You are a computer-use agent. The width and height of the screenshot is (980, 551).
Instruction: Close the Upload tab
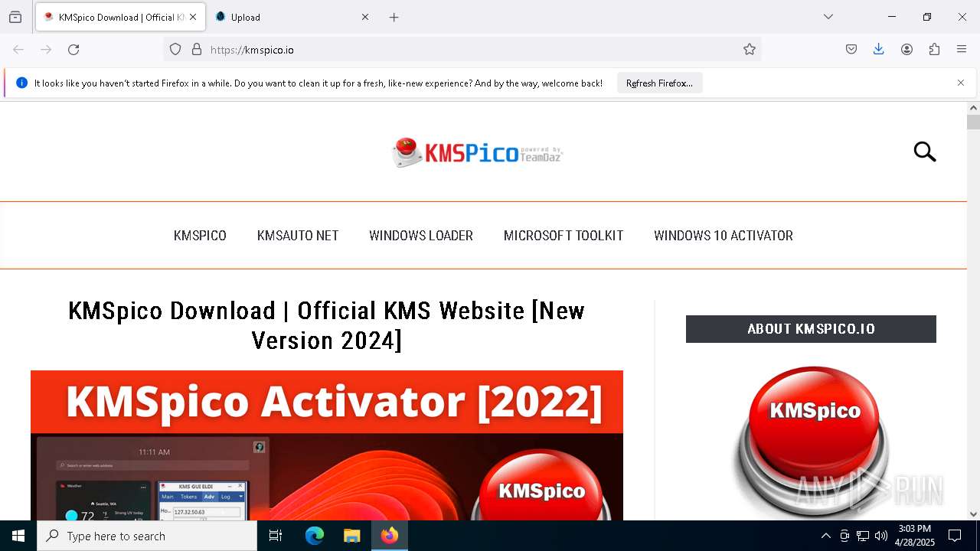pos(365,17)
